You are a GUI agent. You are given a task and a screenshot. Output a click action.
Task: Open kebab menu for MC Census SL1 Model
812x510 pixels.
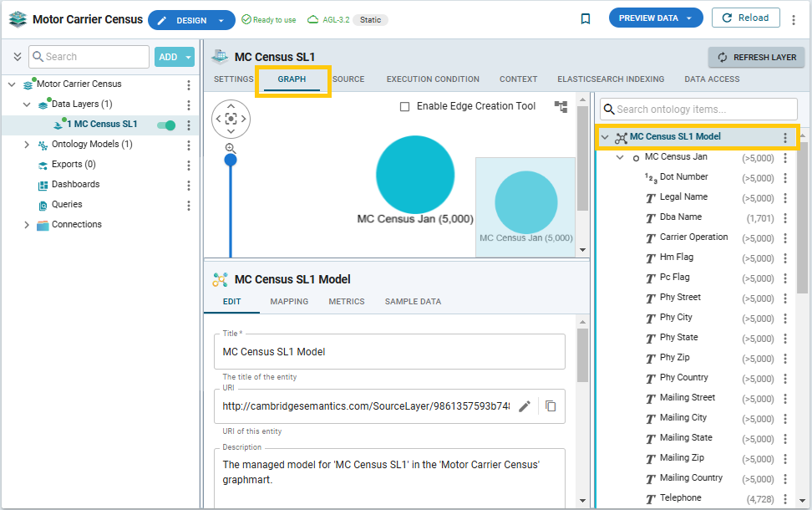click(784, 137)
